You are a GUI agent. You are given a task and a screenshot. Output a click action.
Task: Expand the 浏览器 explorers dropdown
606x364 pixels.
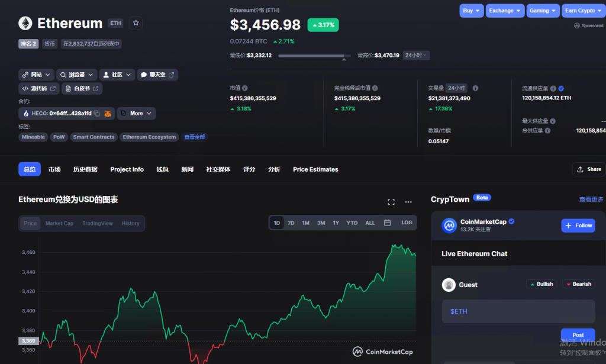click(x=76, y=75)
